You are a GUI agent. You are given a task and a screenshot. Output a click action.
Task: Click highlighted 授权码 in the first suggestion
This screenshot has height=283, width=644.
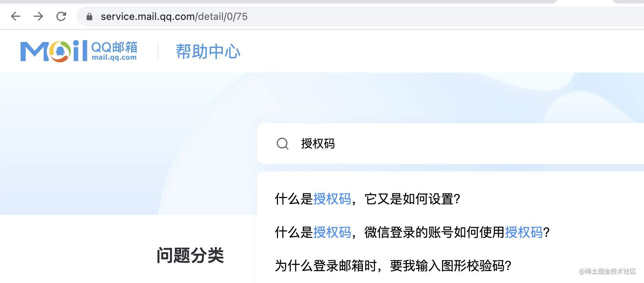coord(332,199)
